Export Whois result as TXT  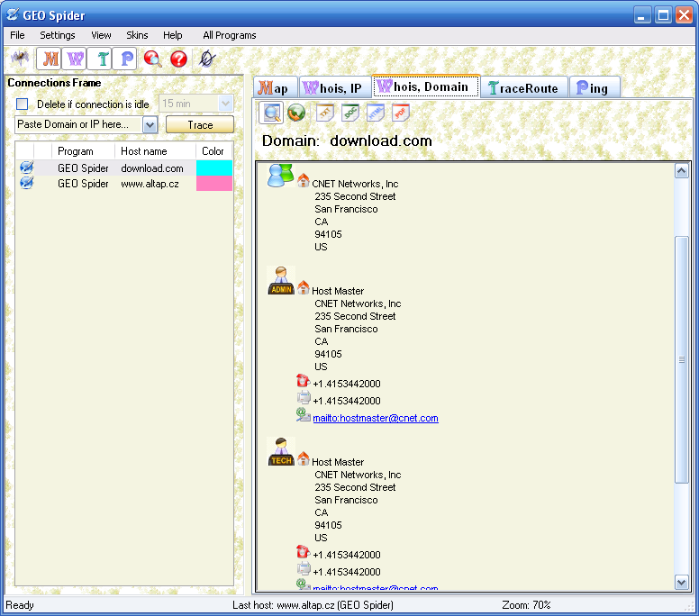click(x=325, y=113)
